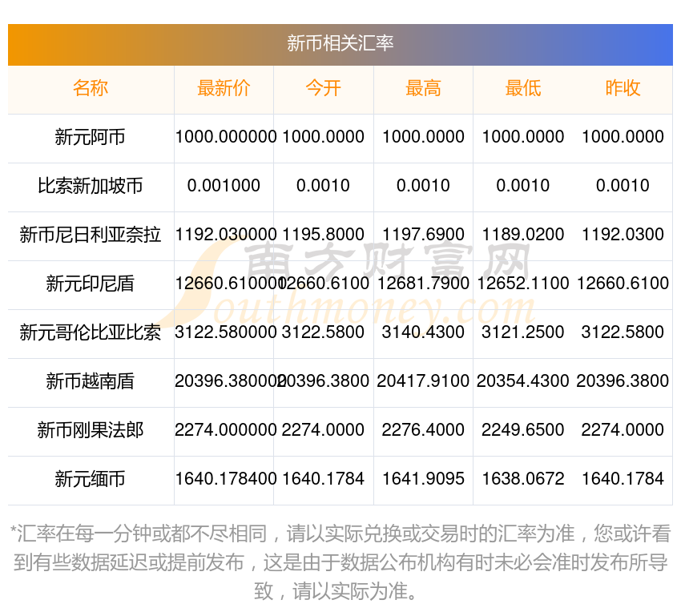Click the 最高 column header
The height and width of the screenshot is (616, 681).
coord(423,88)
